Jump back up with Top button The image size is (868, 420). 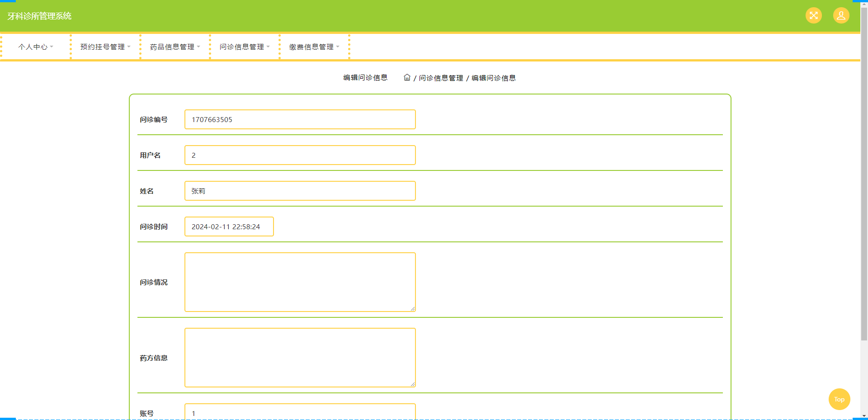(x=839, y=399)
